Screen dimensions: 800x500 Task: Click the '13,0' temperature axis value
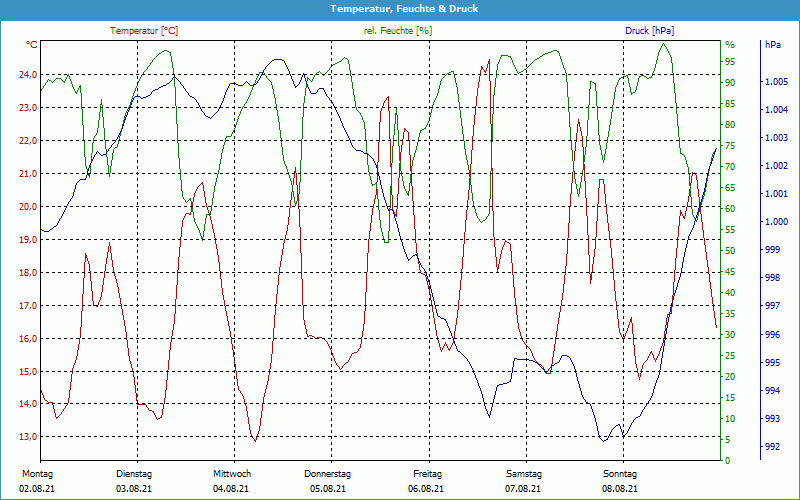click(28, 437)
